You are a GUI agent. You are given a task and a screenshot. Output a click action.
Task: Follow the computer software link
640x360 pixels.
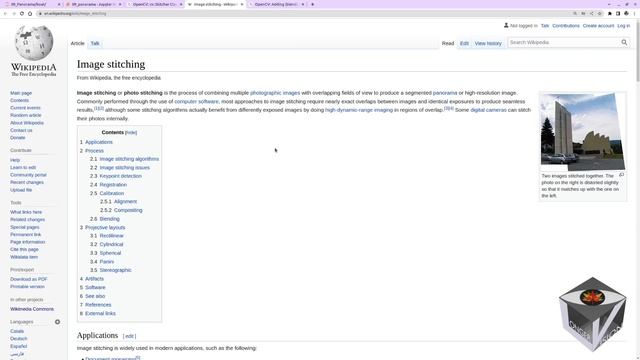click(196, 102)
